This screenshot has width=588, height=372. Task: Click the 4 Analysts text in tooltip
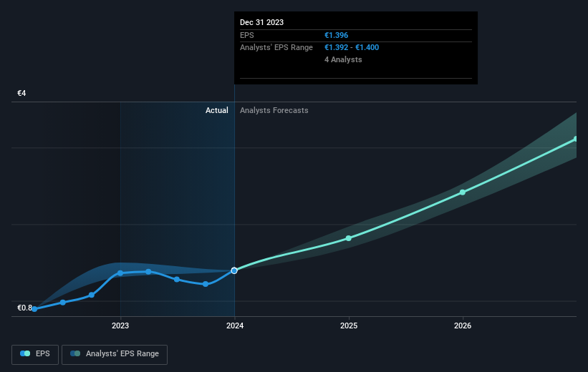[x=343, y=59]
